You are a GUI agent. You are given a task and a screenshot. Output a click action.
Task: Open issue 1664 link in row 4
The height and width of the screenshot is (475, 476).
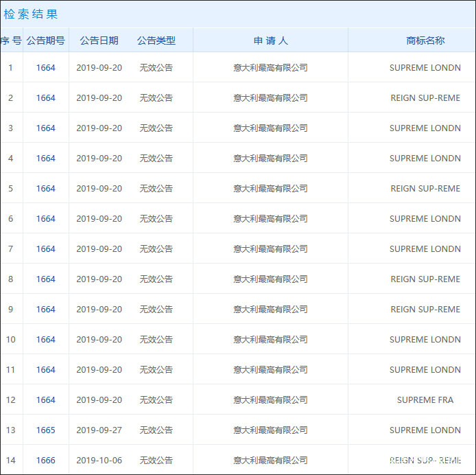click(45, 158)
